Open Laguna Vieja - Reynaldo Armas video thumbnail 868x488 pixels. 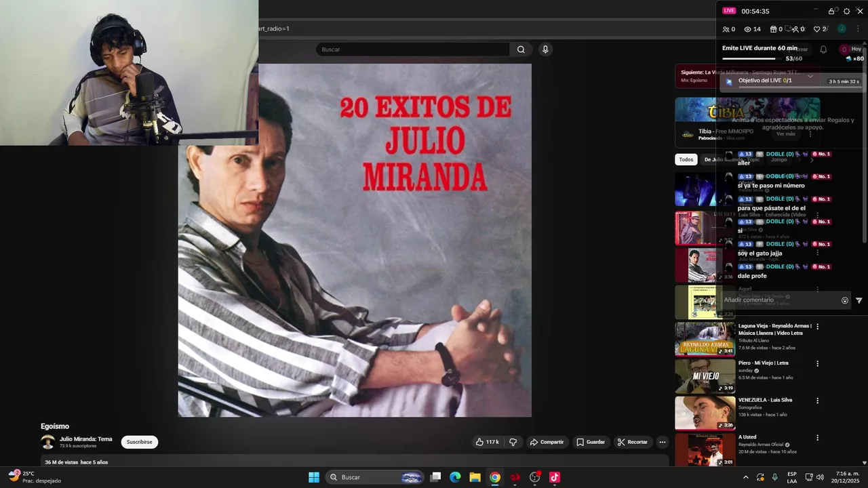(705, 339)
